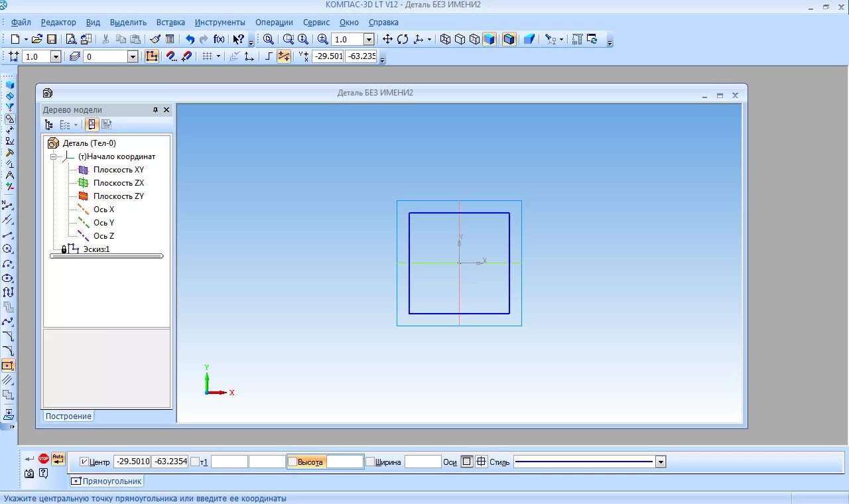849x504 pixels.
Task: Toggle the Центр checkbox
Action: pyautogui.click(x=84, y=462)
